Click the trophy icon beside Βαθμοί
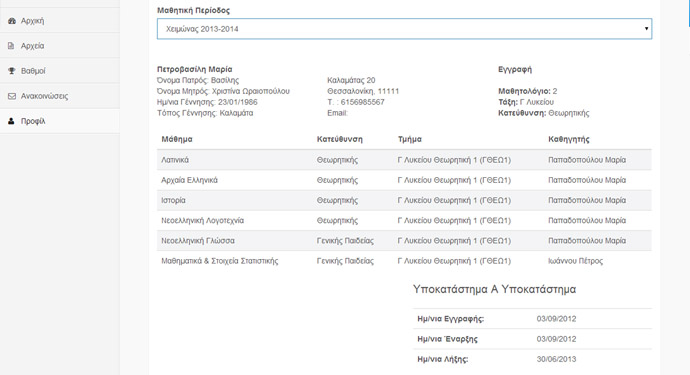Image resolution: width=690 pixels, height=375 pixels. pyautogui.click(x=12, y=71)
